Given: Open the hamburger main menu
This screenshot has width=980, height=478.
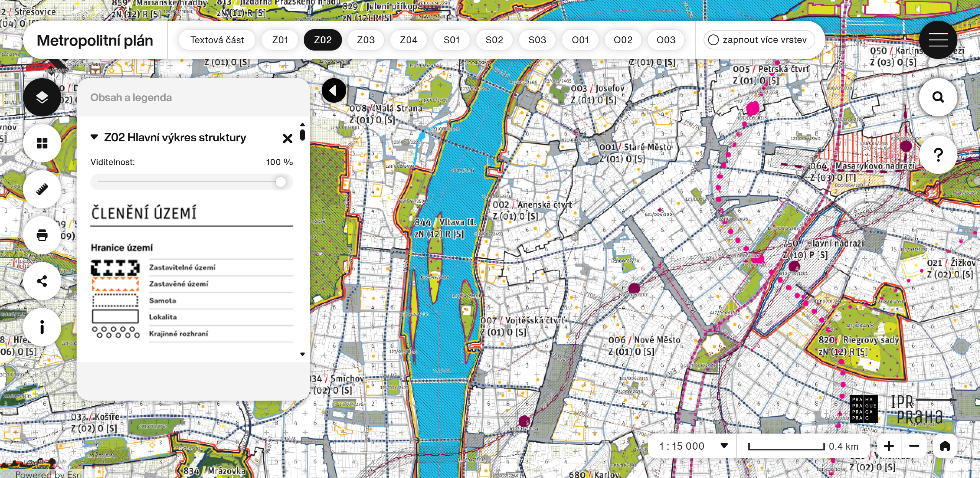Looking at the screenshot, I should click(x=938, y=40).
